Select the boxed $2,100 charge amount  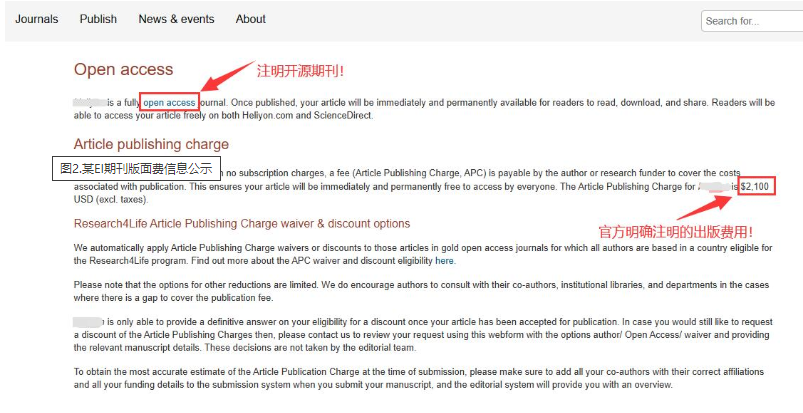[756, 186]
